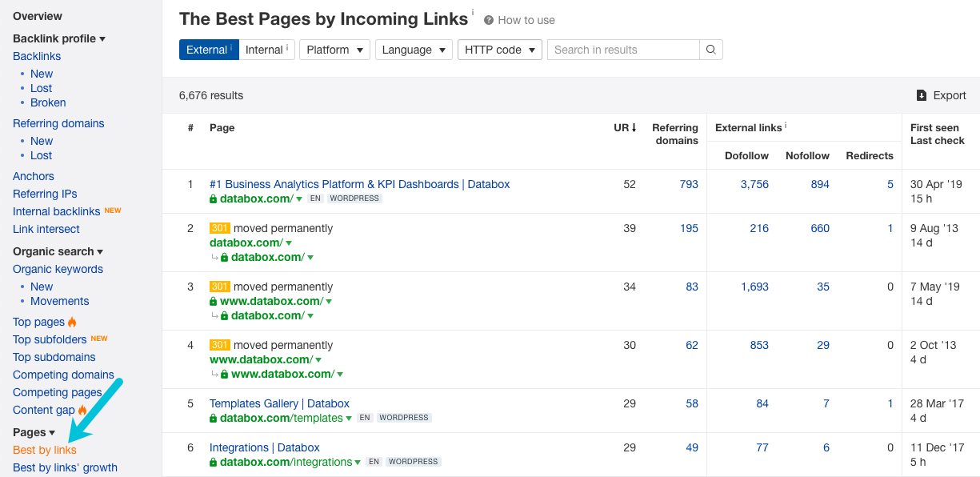Viewport: 980px width, 477px height.
Task: Click the 301 badge in row 4
Action: tap(220, 345)
